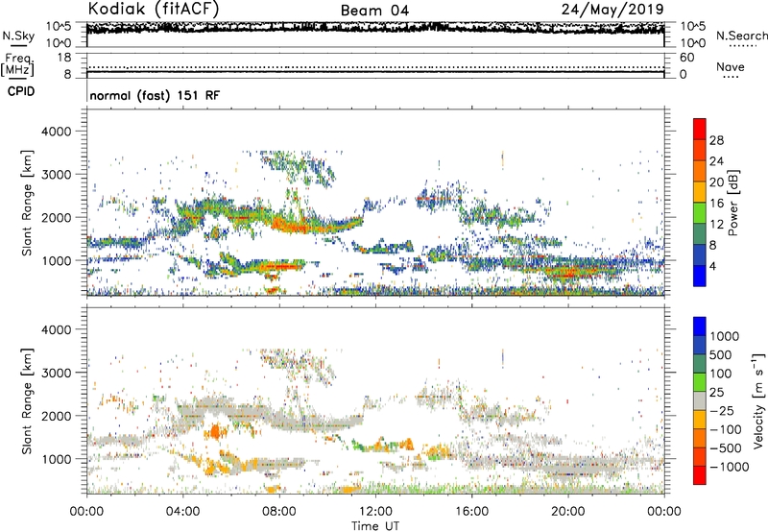Screen dimensions: 768x532
Task: Pick Velocity colorbar segment between 25 and 100
Action: point(700,382)
